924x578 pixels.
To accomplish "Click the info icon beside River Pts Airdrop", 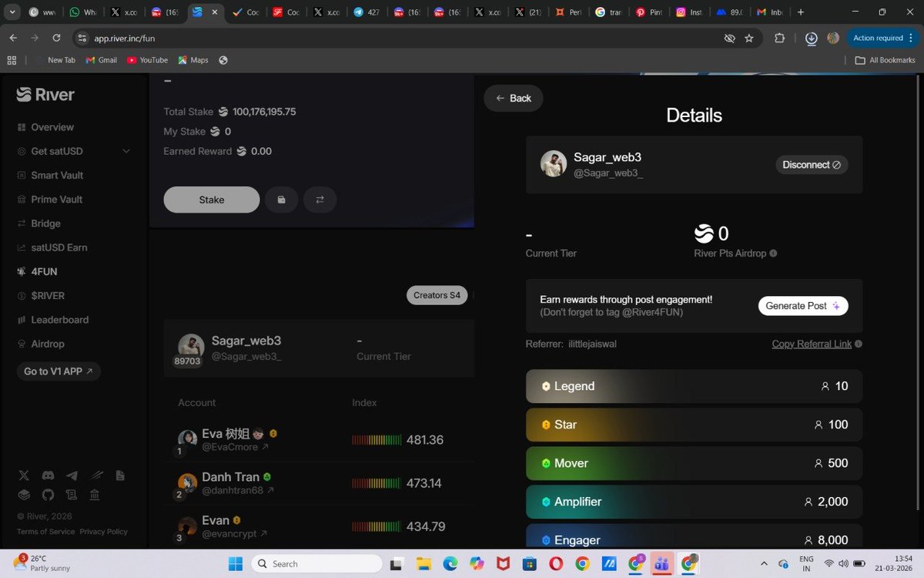I will (x=773, y=253).
